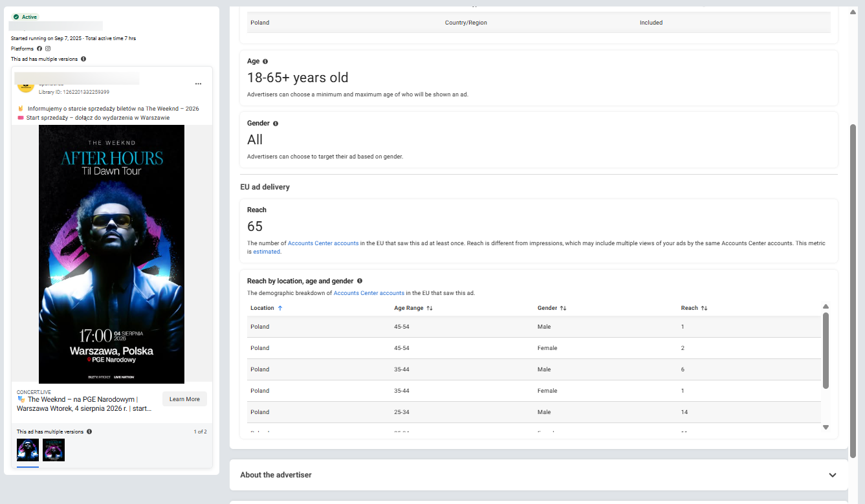The width and height of the screenshot is (865, 504).
Task: Click the main page scrollbar thumb
Action: tap(853, 291)
